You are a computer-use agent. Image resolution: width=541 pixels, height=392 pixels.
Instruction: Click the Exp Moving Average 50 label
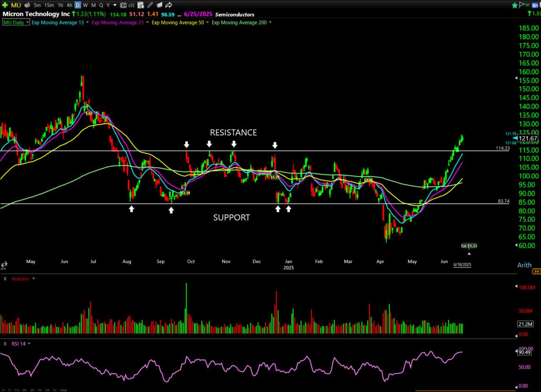178,22
